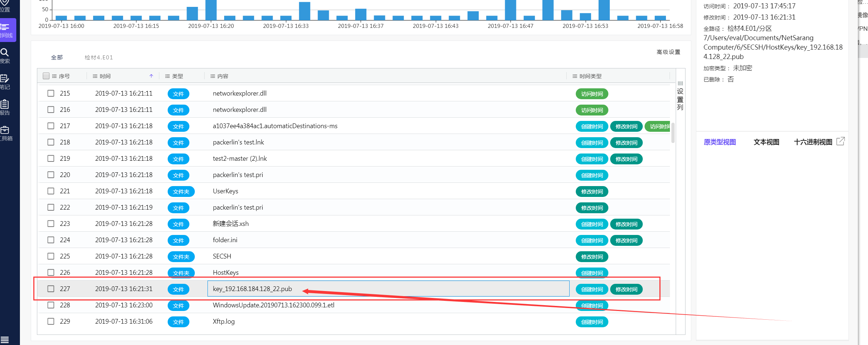Open the 文本视图 tab
The image size is (868, 345).
tap(766, 142)
